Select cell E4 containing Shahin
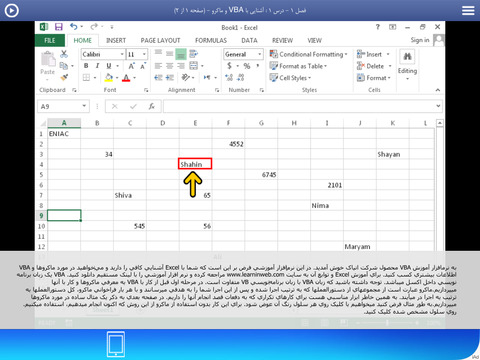 tap(195, 164)
